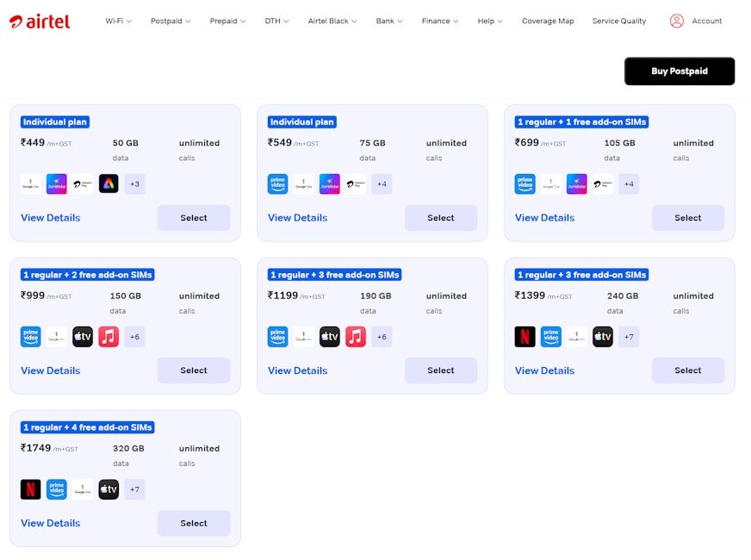The image size is (751, 560).
Task: Click Apple Music icon in ₹999 plan
Action: click(109, 337)
